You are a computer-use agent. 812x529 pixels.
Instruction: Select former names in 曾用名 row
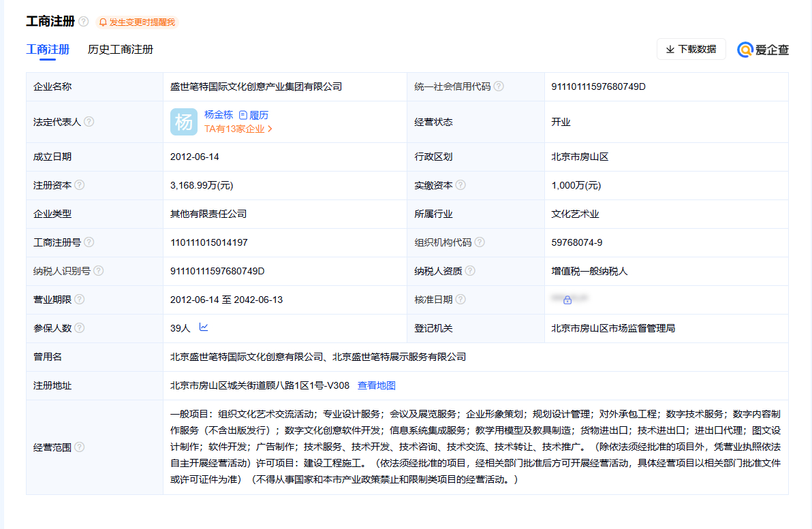318,357
